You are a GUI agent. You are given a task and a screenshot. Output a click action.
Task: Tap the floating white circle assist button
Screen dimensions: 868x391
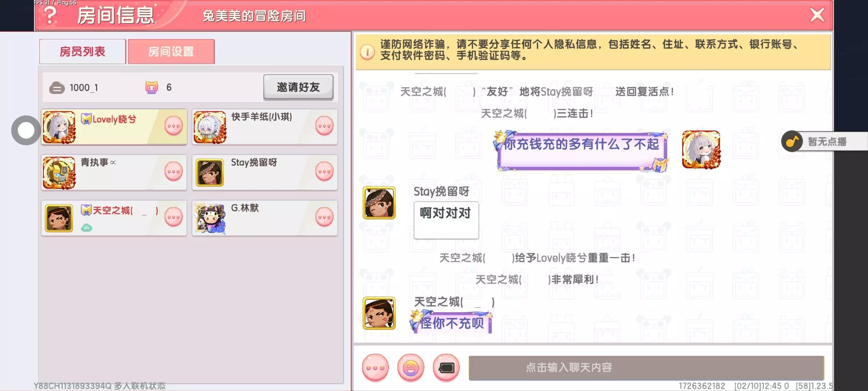point(26,130)
